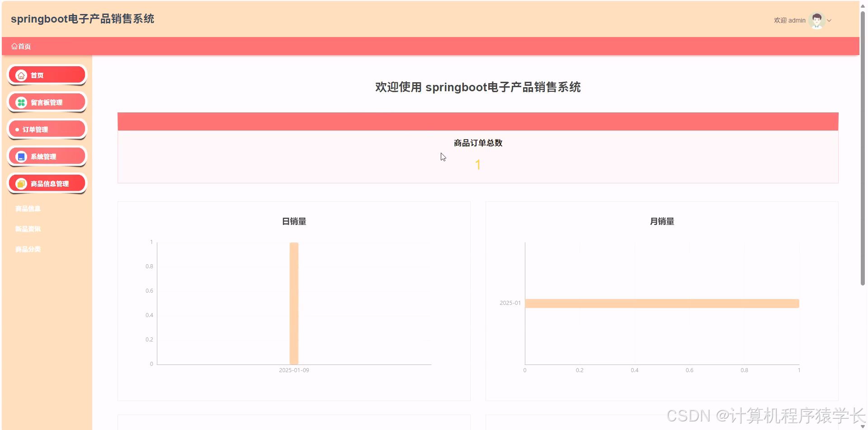Click the 首页 breadcrumb link
The width and height of the screenshot is (868, 430).
(24, 46)
